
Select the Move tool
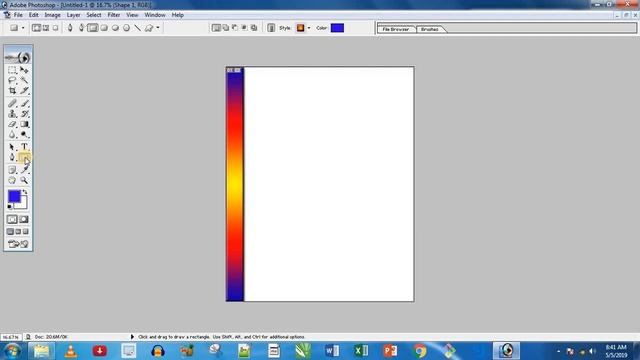pyautogui.click(x=24, y=70)
